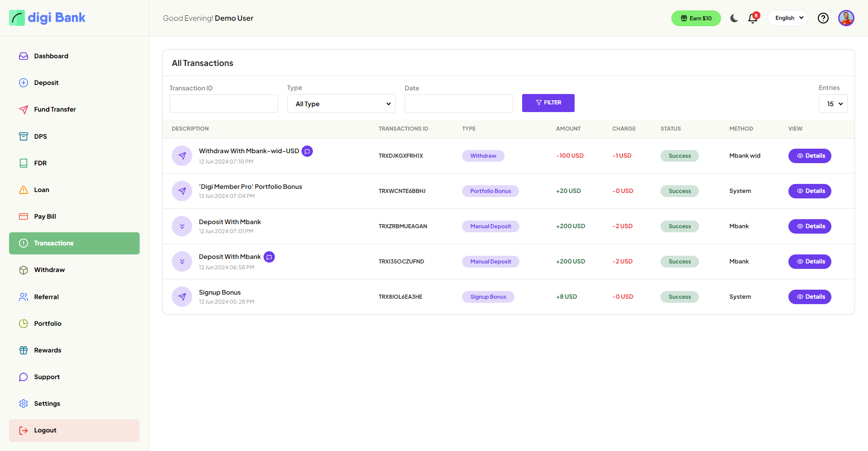Open the Withdraw section icon
This screenshot has width=868, height=451.
click(23, 270)
